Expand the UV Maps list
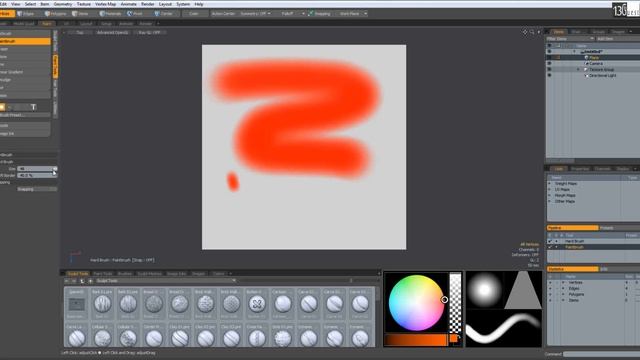Image resolution: width=640 pixels, height=360 pixels. [x=549, y=189]
